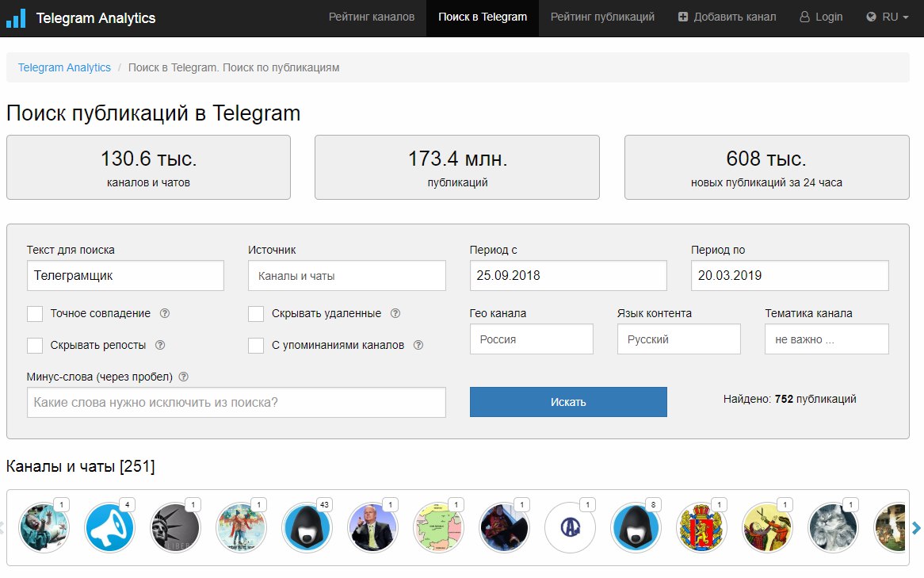924x578 pixels.
Task: Enable Скрывать репосты checkbox
Action: [x=35, y=346]
